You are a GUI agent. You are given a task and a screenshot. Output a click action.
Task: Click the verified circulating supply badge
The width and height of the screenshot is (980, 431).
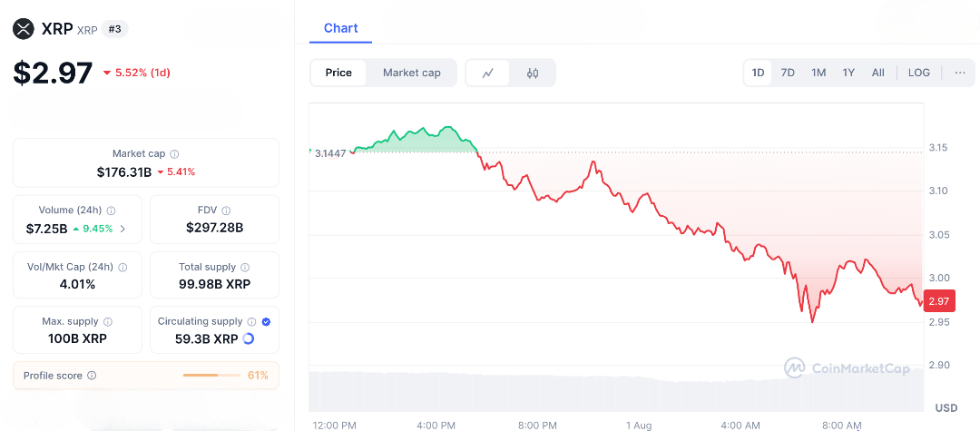[x=266, y=322]
